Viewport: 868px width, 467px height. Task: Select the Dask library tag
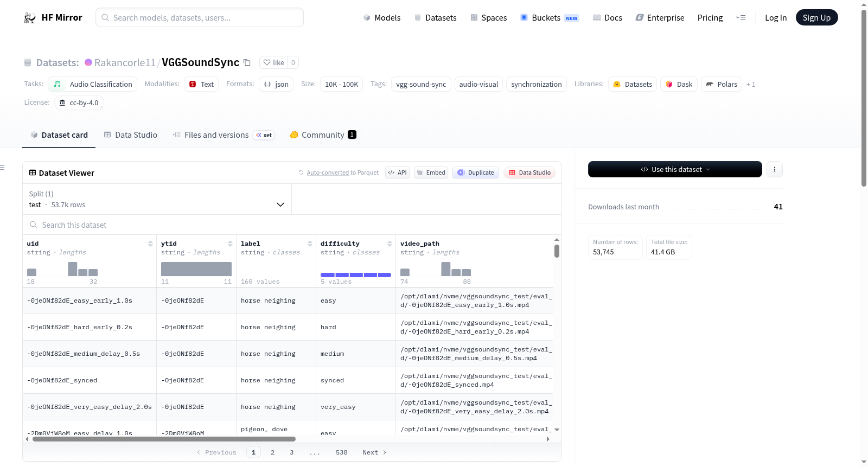tap(679, 84)
